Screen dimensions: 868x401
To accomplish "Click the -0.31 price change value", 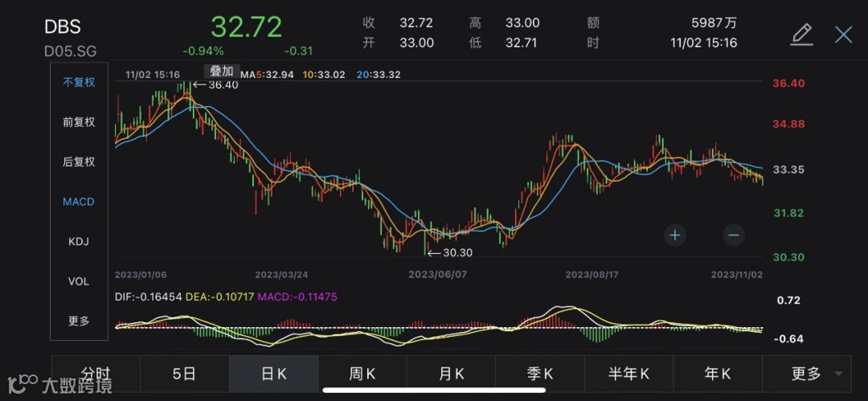I will 298,51.
